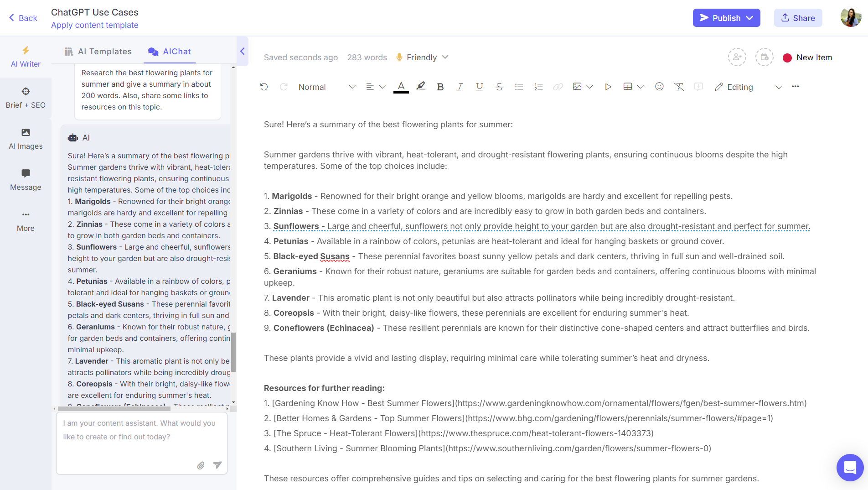Clear formatting of selected text
Viewport: 868px width, 490px height.
(x=679, y=86)
